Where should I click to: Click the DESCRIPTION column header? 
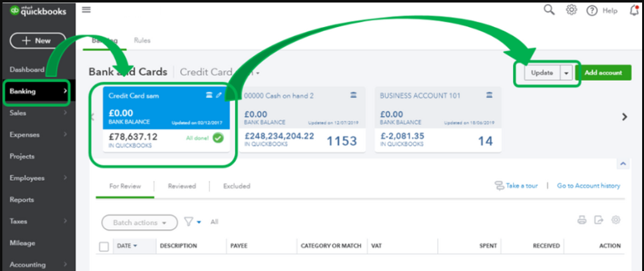point(179,246)
